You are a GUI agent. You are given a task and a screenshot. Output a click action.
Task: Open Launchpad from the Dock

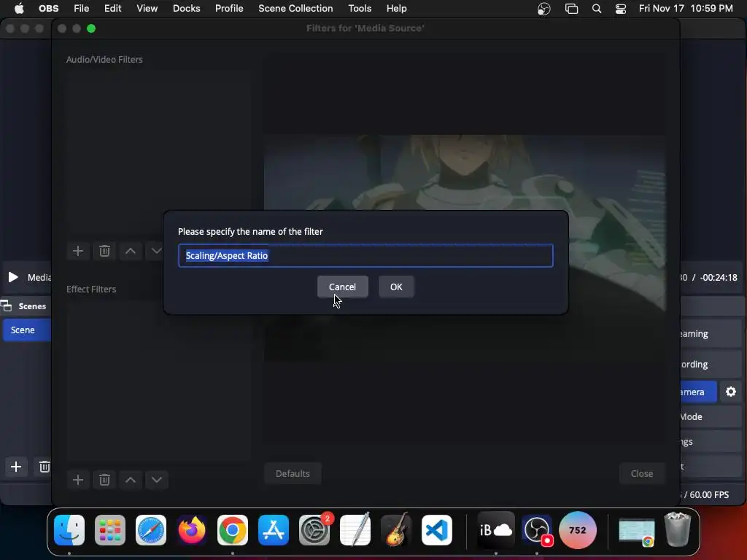click(x=110, y=530)
